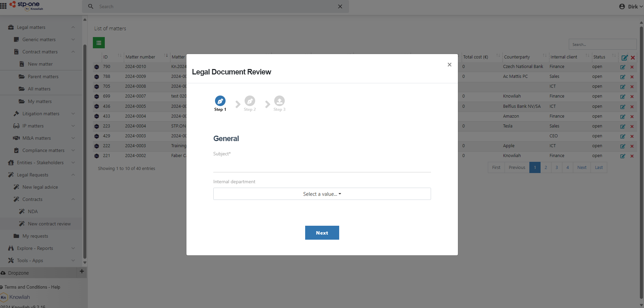Click the Subject input field

(x=322, y=165)
